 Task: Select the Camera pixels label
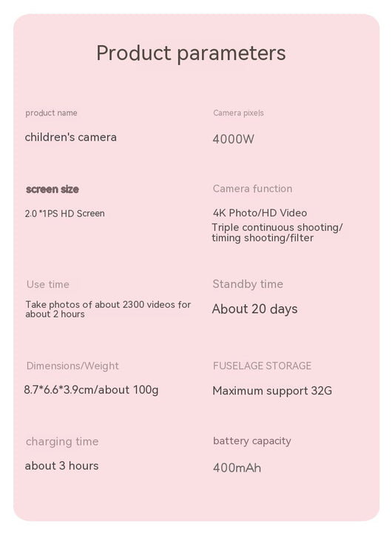(x=238, y=113)
